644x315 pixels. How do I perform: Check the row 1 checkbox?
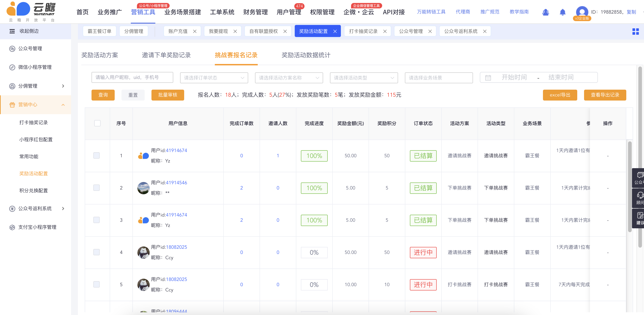click(x=96, y=156)
